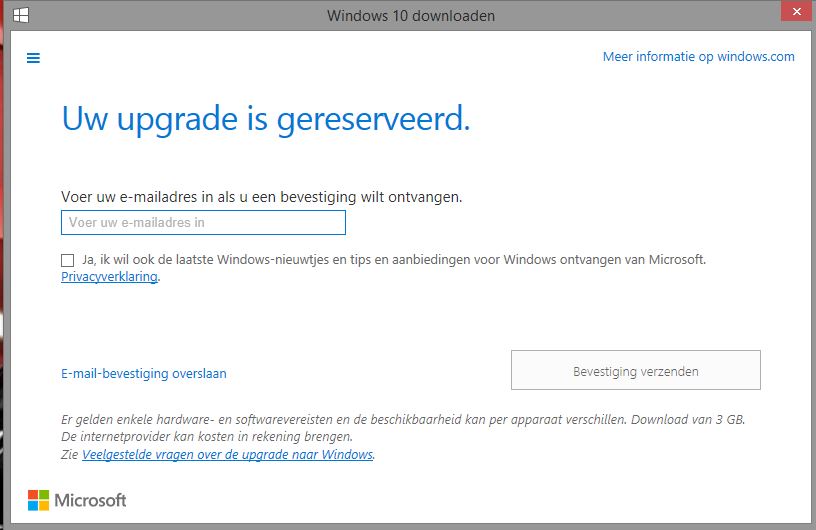Click the four-color Microsoft logo squares

coord(38,499)
